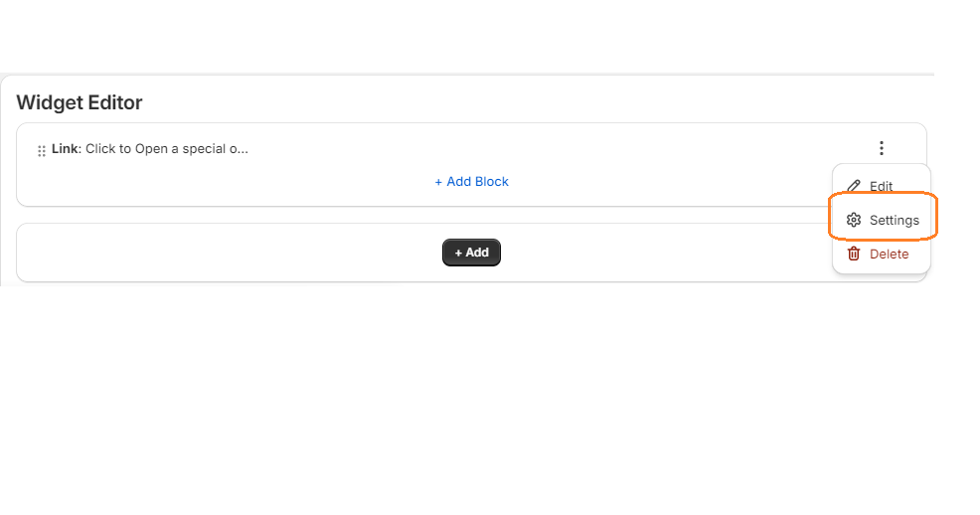Click the red trash icon
Screen dimensions: 980x515
(854, 254)
